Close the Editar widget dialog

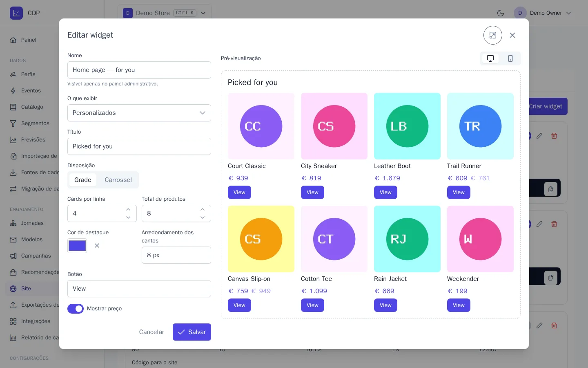point(512,35)
